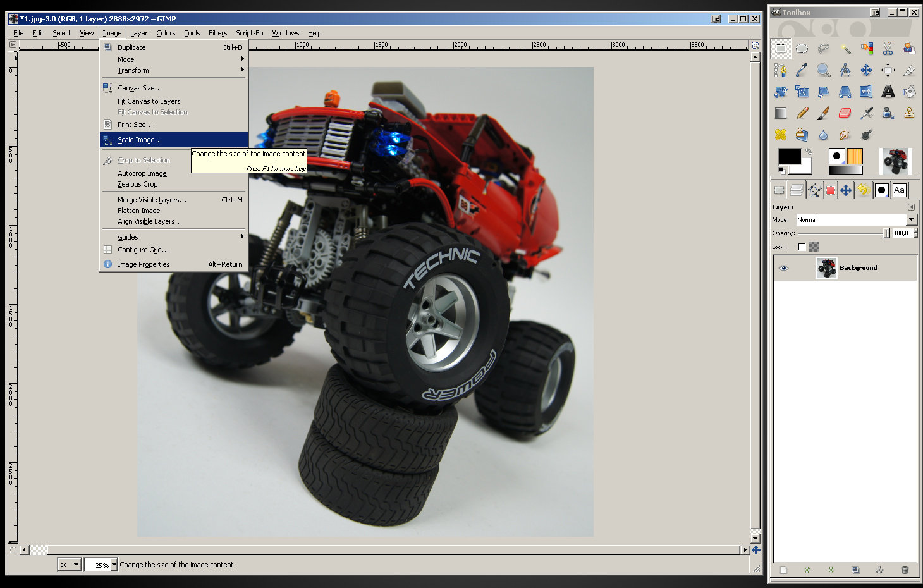Select the Paths tool
This screenshot has width=923, height=588.
tap(781, 70)
